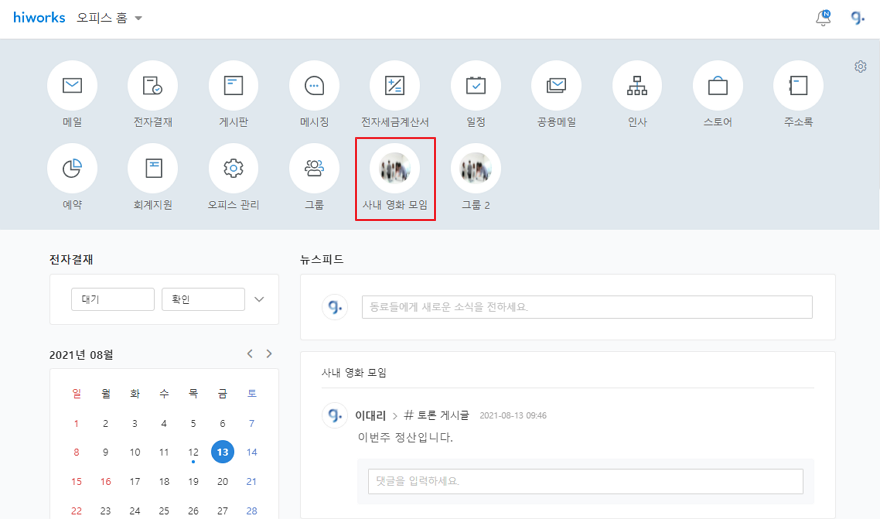Open the 그룹 2 group thumbnail
This screenshot has height=519, width=880.
(476, 168)
